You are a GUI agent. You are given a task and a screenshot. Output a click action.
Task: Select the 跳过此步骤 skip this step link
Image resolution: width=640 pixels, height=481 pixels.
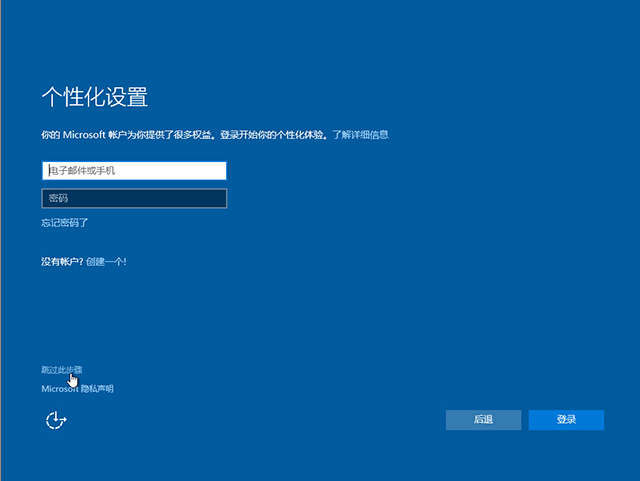coord(61,370)
